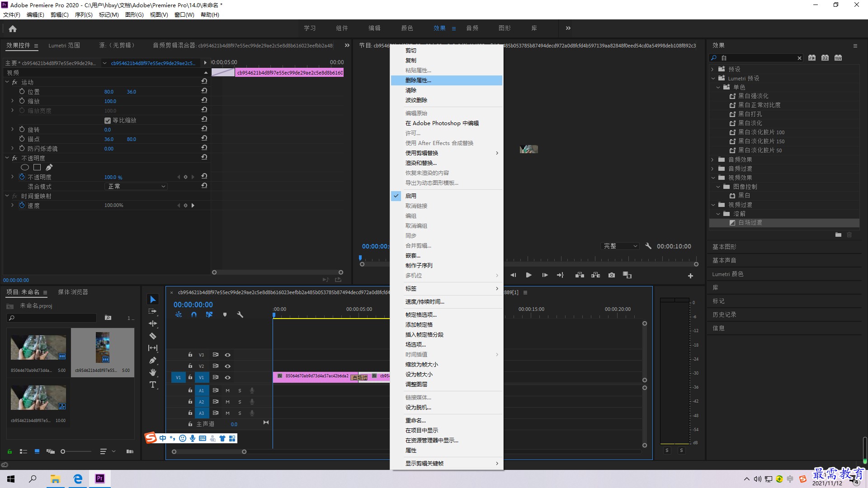Toggle Enable checkmark in context menu
Screen dimensions: 868x488
396,196
